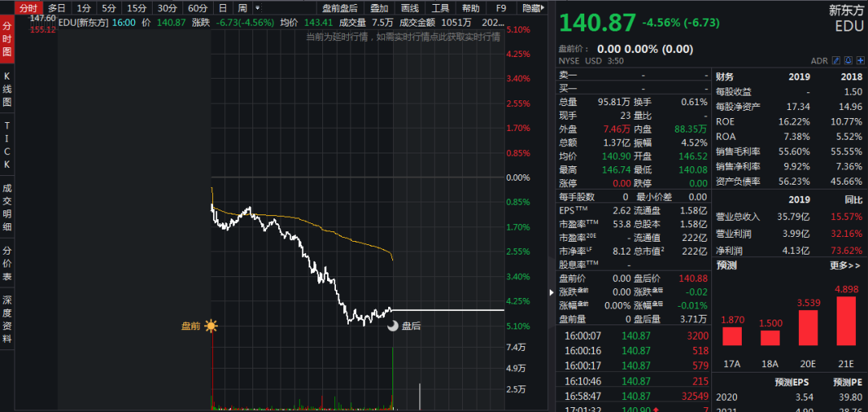Image resolution: width=868 pixels, height=412 pixels.
Task: Switch to 30分 chart
Action: pos(166,8)
